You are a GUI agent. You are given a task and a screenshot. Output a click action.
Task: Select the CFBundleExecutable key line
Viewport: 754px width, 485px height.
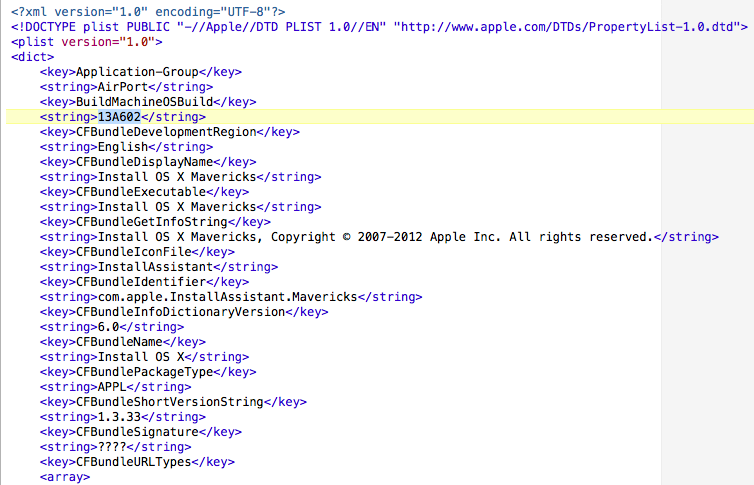pyautogui.click(x=144, y=192)
